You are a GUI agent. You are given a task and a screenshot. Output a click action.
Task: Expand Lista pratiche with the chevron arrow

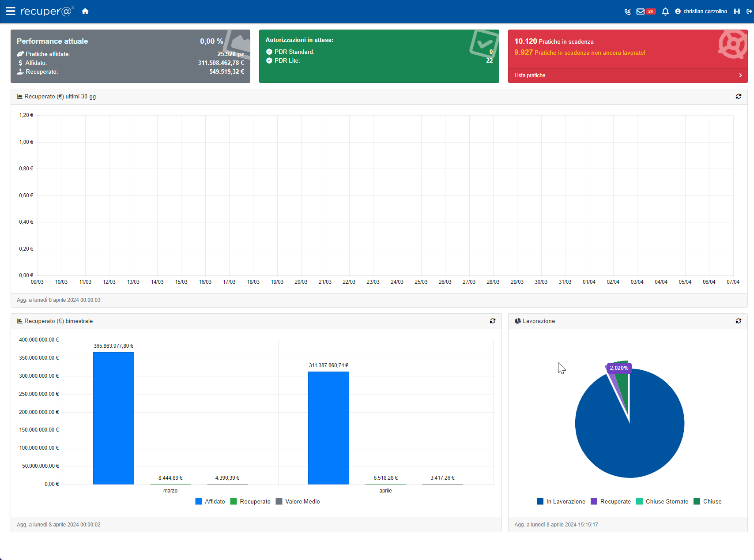pos(740,75)
